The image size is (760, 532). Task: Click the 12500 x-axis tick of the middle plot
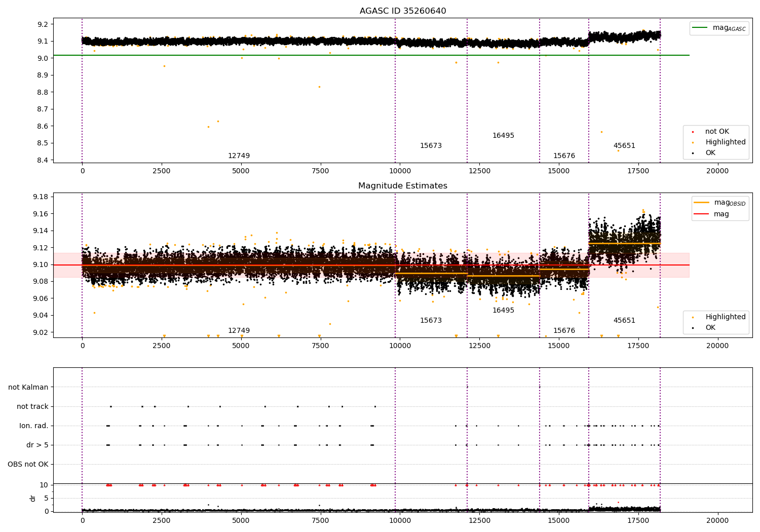pyautogui.click(x=479, y=346)
